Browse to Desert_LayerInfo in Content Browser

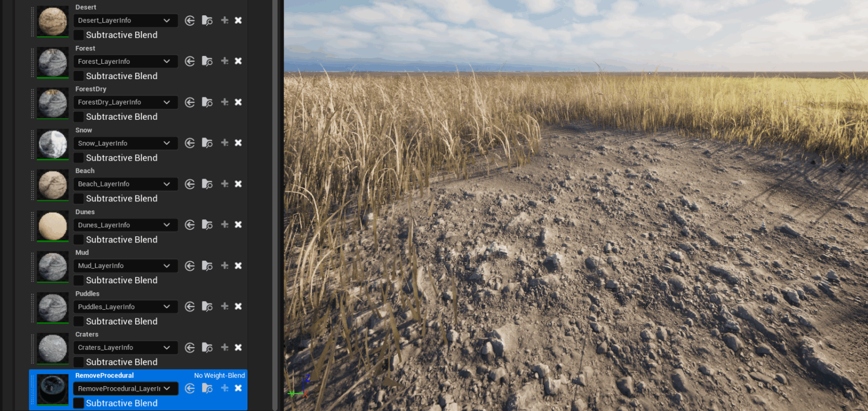[207, 20]
